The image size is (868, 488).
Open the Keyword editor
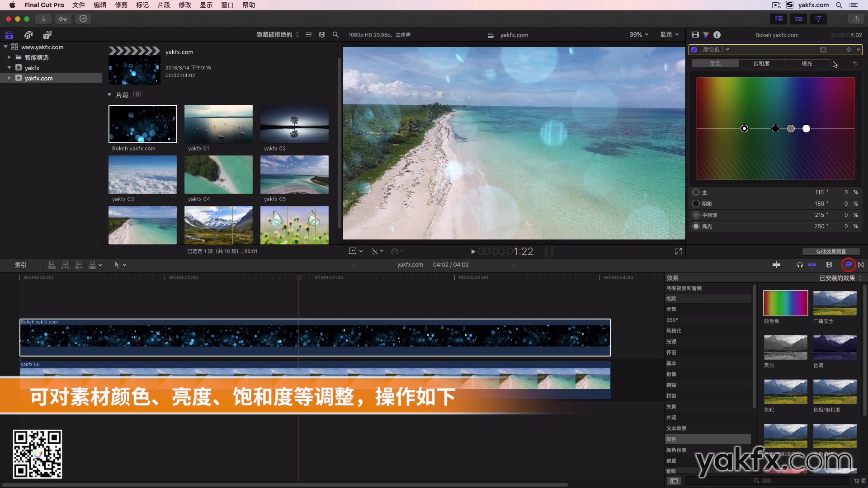tap(63, 19)
